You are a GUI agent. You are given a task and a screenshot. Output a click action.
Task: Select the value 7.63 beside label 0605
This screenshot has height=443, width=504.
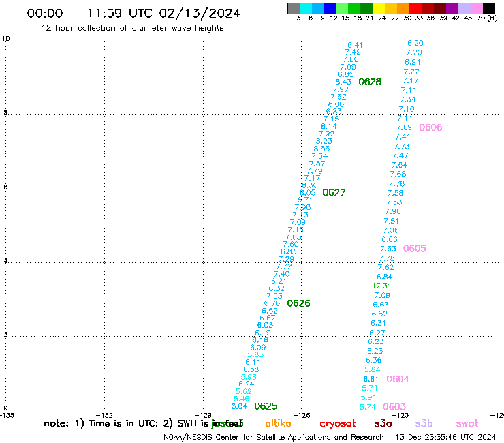(388, 249)
